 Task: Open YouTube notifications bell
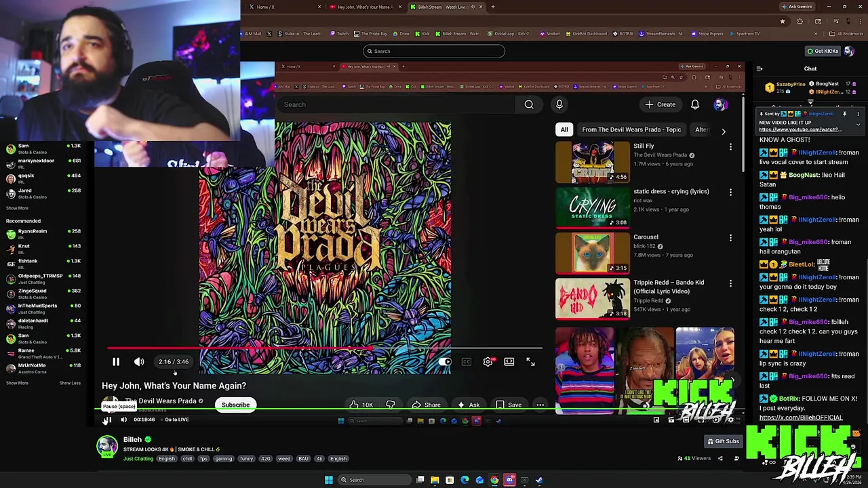695,104
